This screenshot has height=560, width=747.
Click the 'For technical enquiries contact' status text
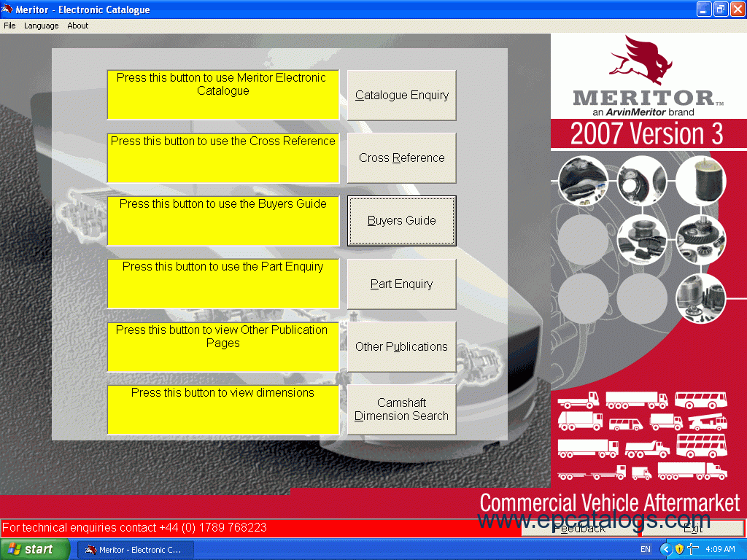pyautogui.click(x=134, y=528)
